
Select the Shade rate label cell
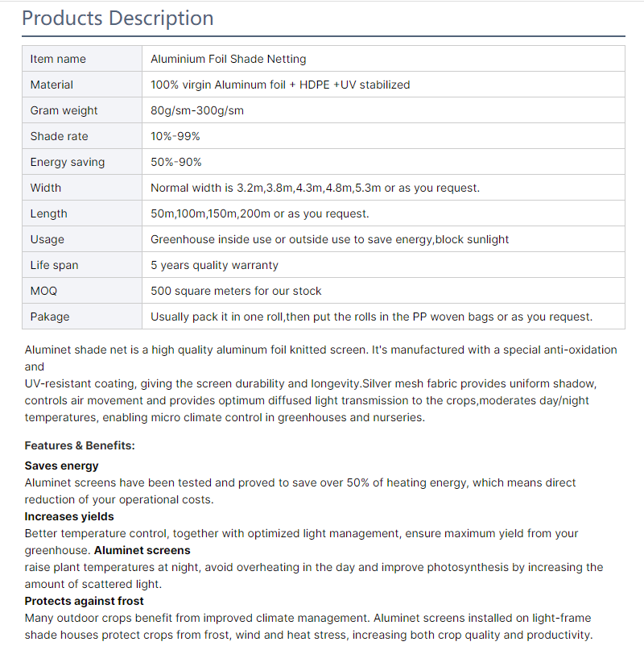60,136
